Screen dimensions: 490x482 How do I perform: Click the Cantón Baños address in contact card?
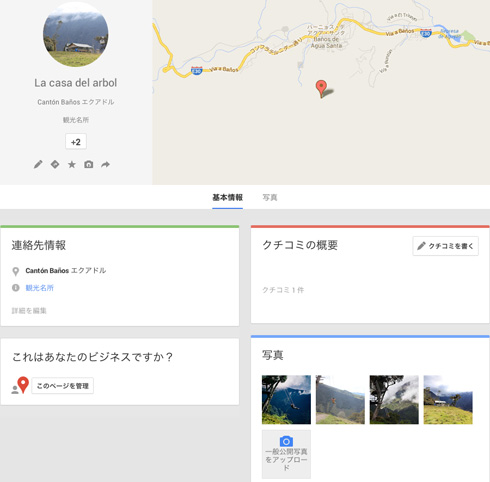(66, 271)
